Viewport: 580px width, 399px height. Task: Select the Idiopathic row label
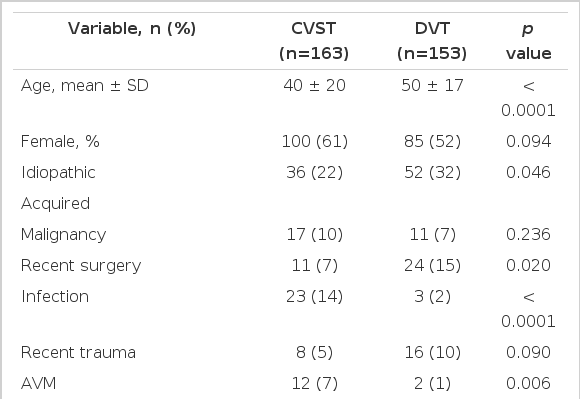58,172
